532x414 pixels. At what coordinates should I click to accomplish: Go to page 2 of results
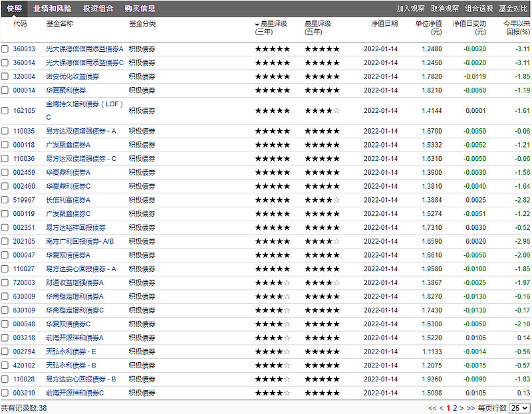455,408
